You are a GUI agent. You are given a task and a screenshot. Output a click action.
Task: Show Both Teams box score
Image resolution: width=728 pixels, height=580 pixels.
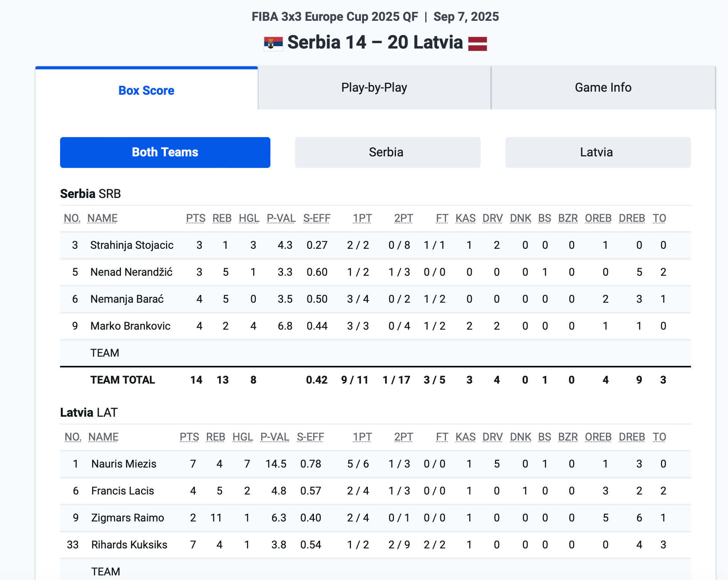(x=165, y=152)
